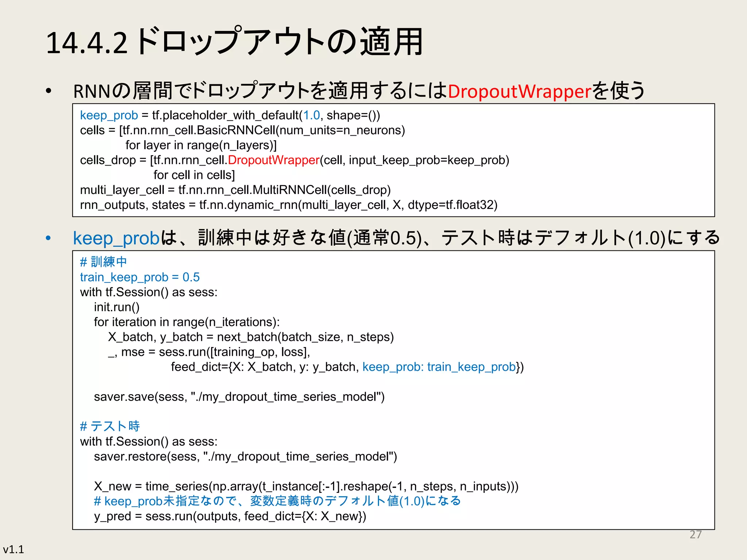
Task: Click the red 'DropoutWrapper' word in first bullet
Action: pos(519,91)
